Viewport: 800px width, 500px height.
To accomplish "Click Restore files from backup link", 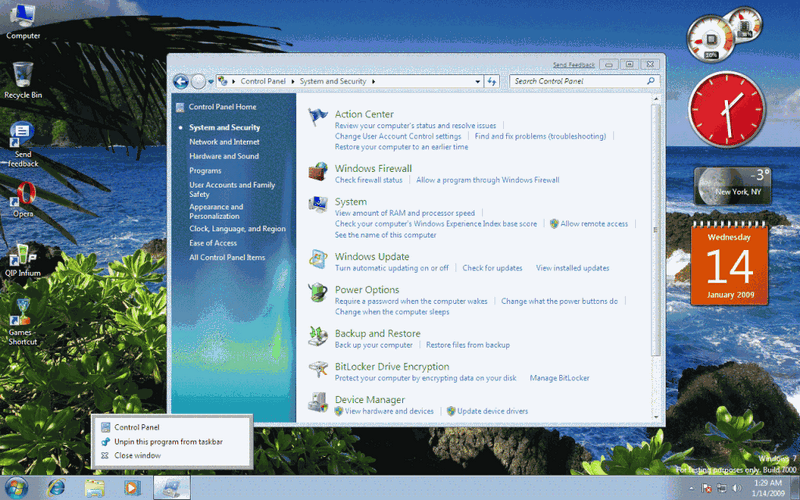I will [468, 345].
